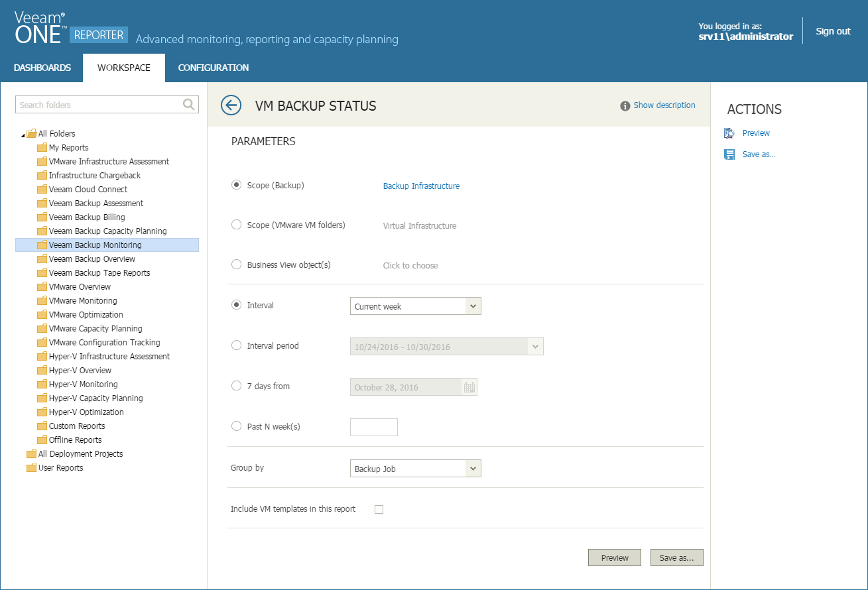Open the Interval dropdown showing Current week
Image resolution: width=868 pixels, height=590 pixels.
click(416, 306)
